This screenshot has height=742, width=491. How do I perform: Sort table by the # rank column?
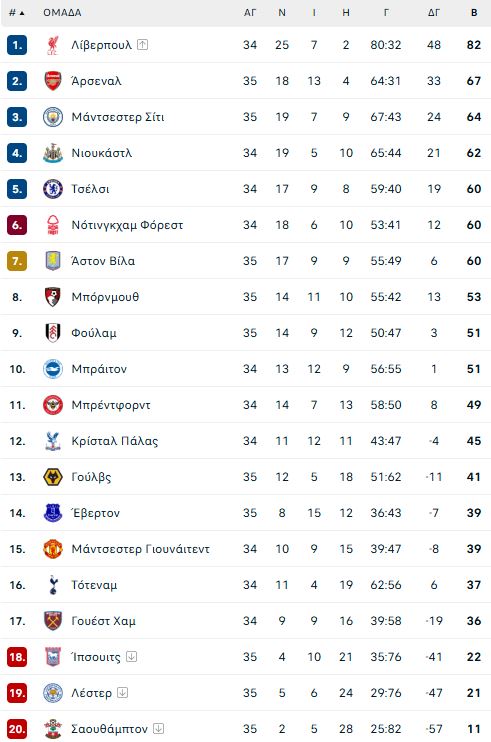(17, 13)
